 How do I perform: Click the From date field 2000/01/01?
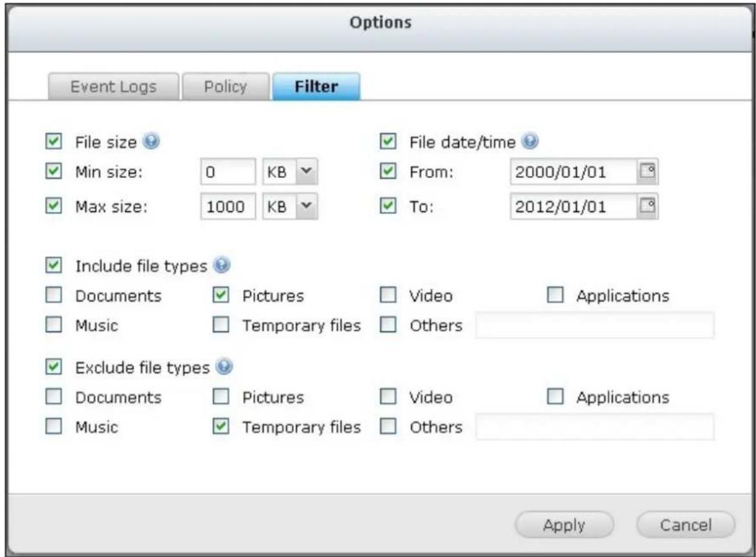click(x=573, y=172)
